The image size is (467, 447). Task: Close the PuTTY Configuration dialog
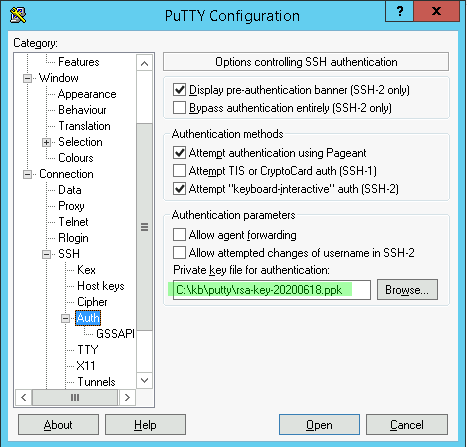coord(437,12)
